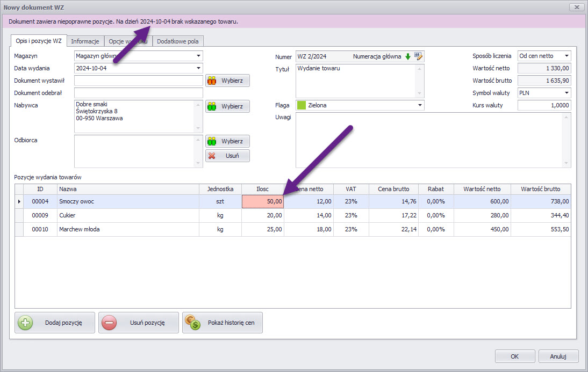Viewport: 588px width, 372px height.
Task: Expand the Sposób liczenia combo box
Action: click(566, 56)
